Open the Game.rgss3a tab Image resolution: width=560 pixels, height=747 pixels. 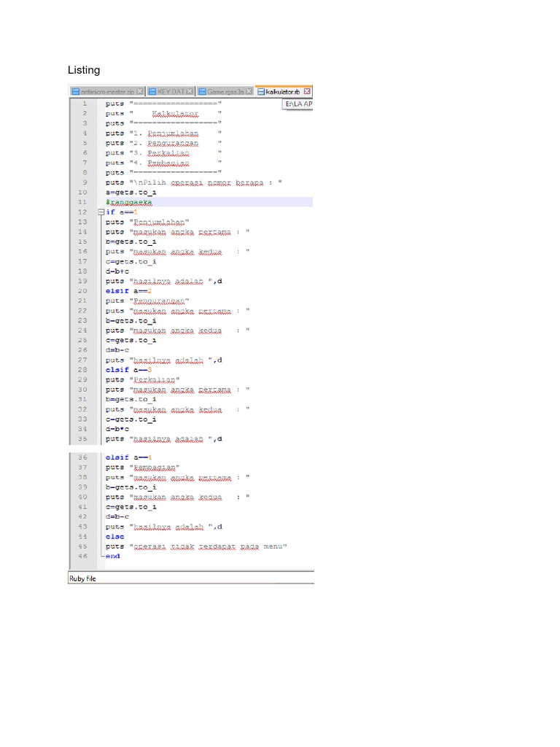point(225,91)
